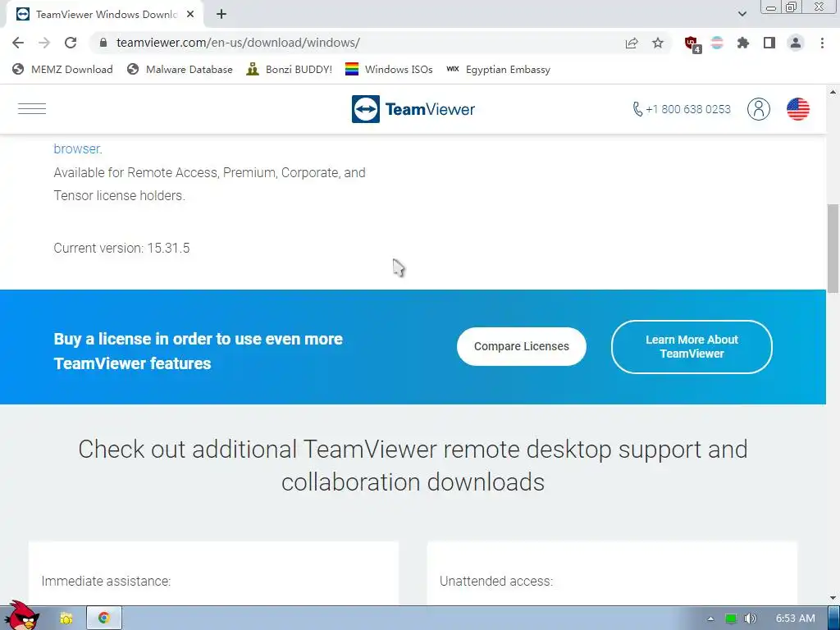Open Chrome's three-dot menu

822,43
